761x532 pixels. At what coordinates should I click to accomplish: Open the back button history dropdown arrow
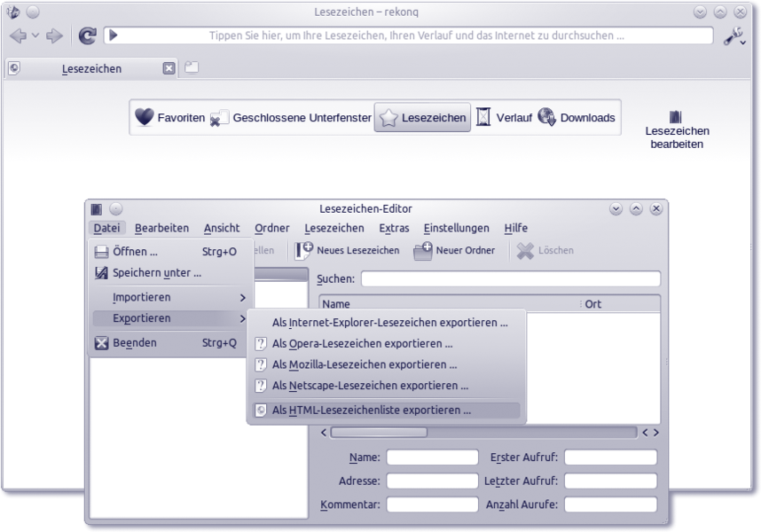[35, 35]
